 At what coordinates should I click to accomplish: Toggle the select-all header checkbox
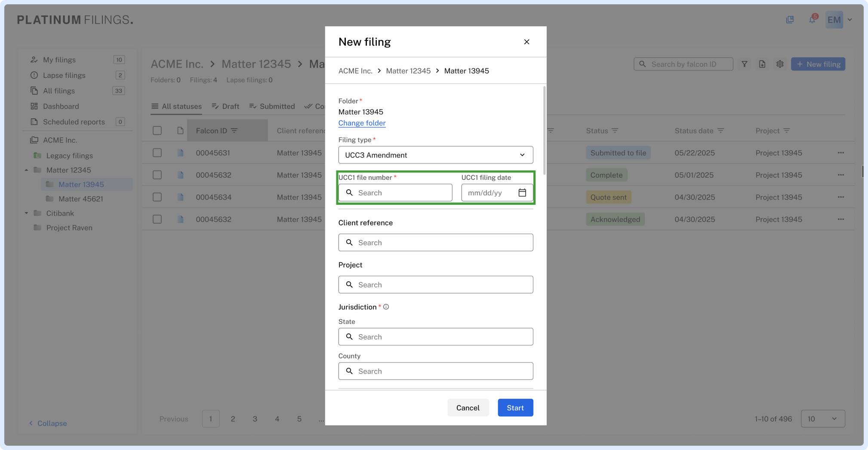click(157, 130)
